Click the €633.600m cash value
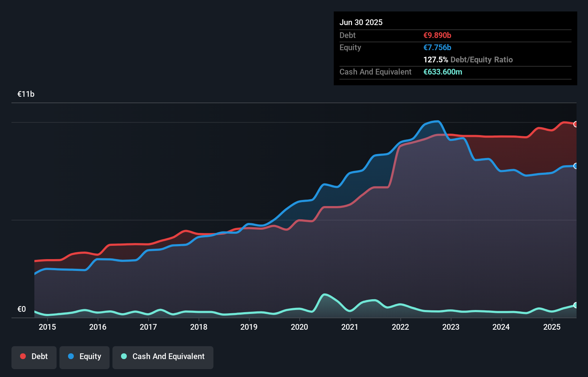This screenshot has height=377, width=588. (443, 72)
